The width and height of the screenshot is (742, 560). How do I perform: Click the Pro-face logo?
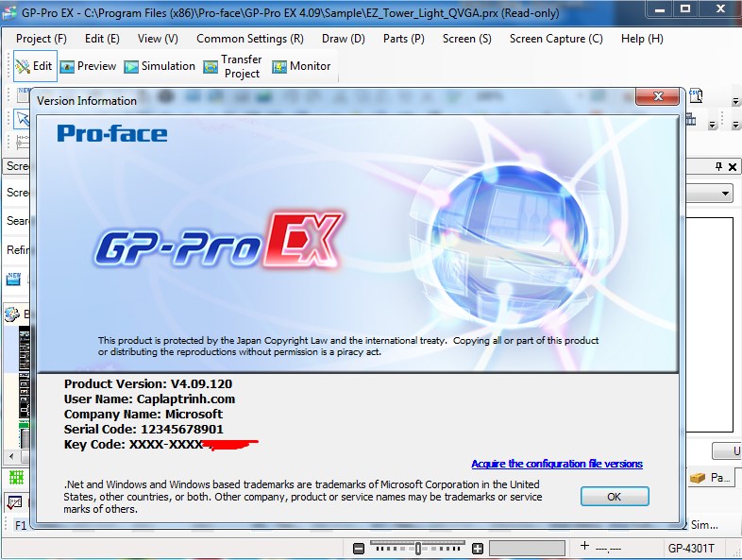pos(112,133)
